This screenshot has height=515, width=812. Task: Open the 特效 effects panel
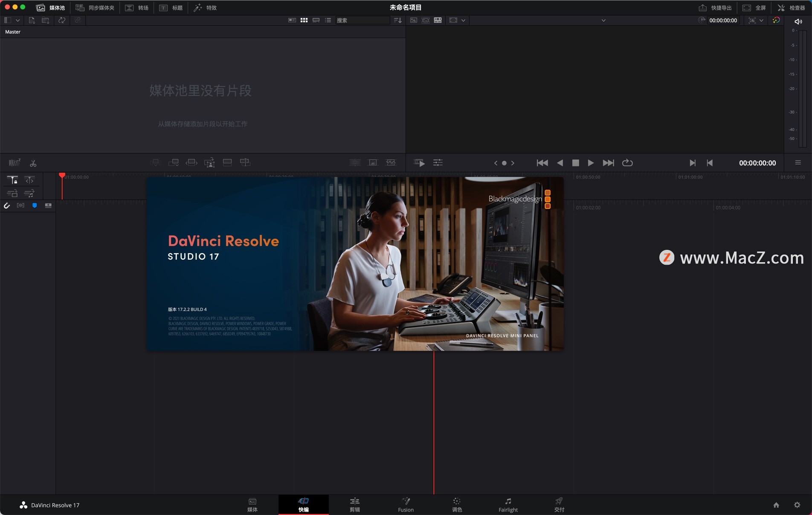205,8
